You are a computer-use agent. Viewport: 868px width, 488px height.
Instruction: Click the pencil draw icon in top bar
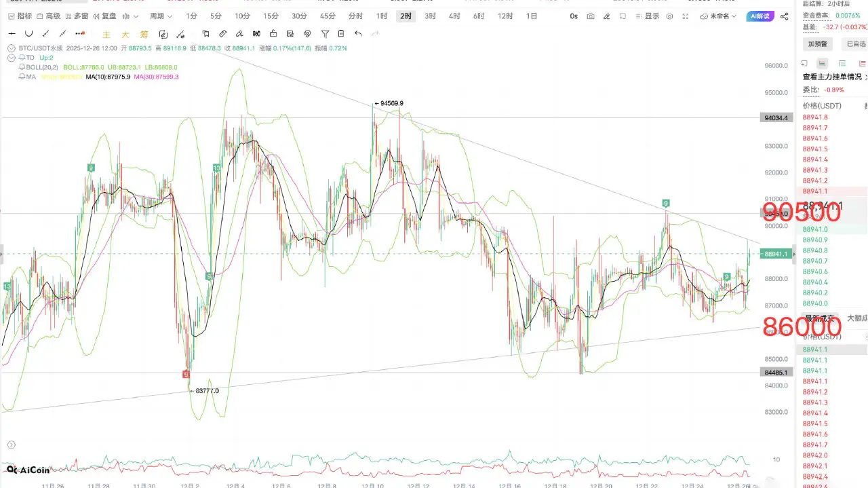pyautogui.click(x=607, y=16)
